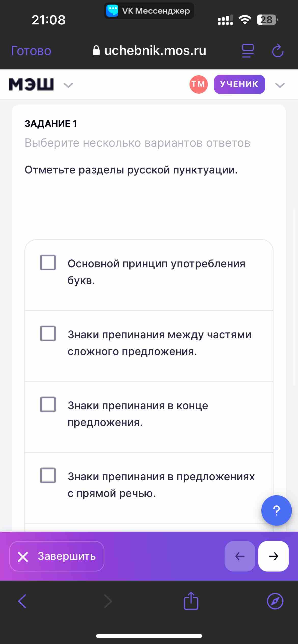298x644 pixels.
Task: Tap the УЧЕНИК role button
Action: (239, 84)
